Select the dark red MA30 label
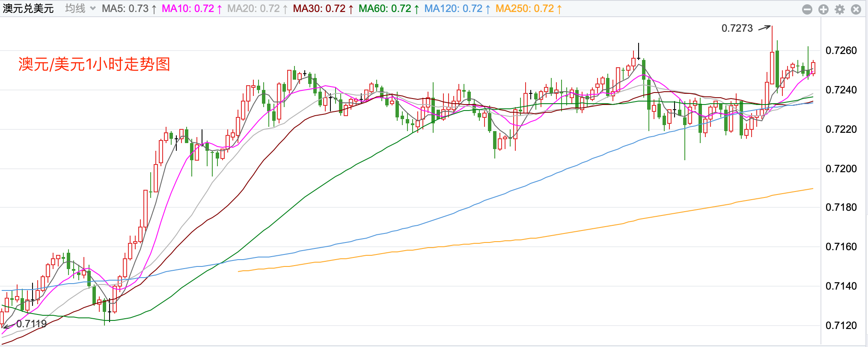The width and height of the screenshot is (868, 347). point(323,9)
